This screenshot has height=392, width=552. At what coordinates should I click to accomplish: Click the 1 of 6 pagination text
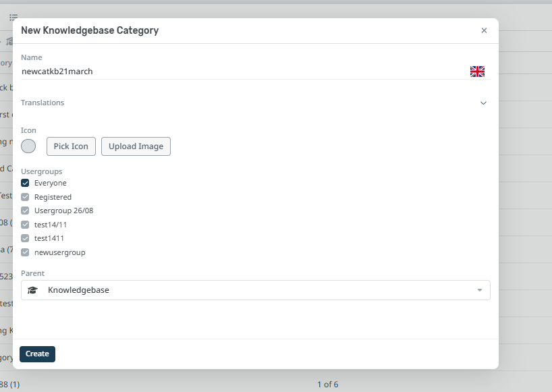pos(327,385)
